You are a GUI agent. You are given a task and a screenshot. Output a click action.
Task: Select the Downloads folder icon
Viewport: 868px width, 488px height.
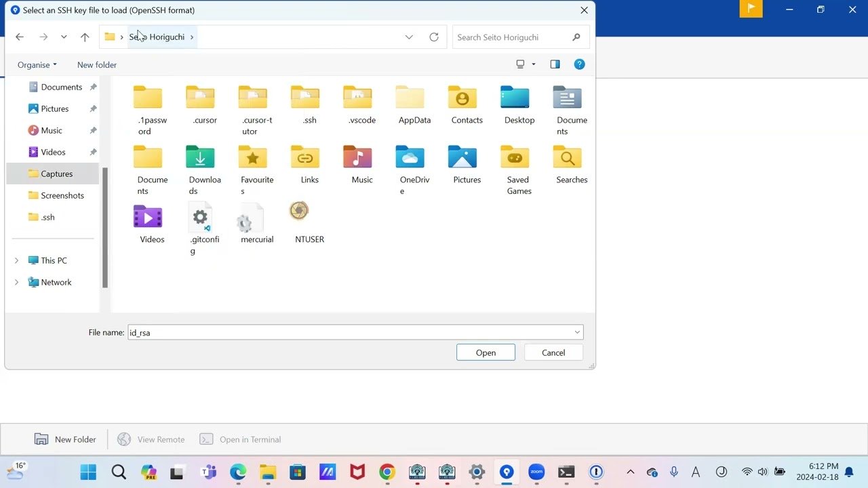(200, 158)
